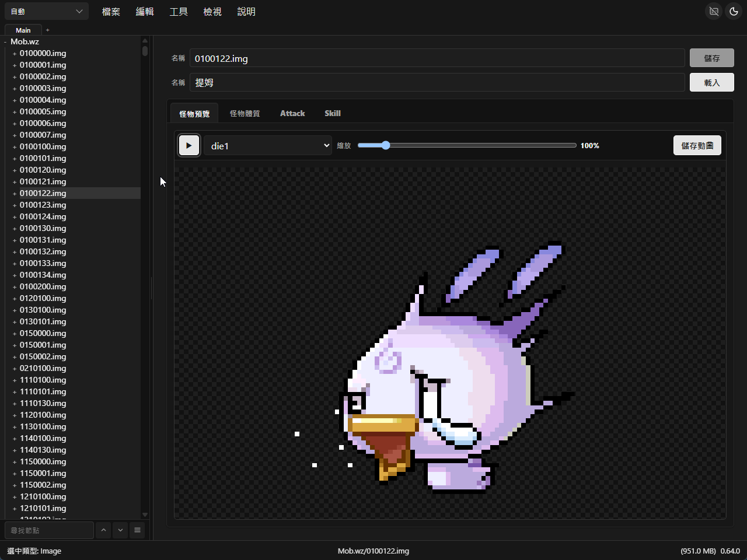The height and width of the screenshot is (560, 747).
Task: Expand 0100122.img node
Action: [x=15, y=194]
